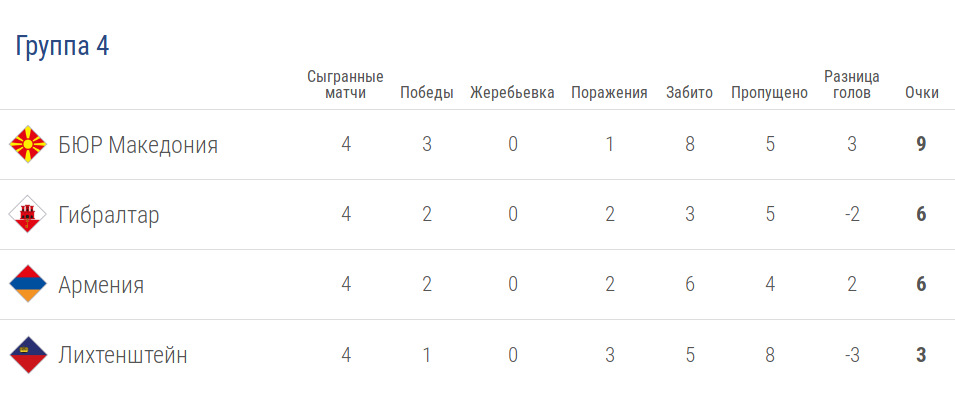The image size is (955, 400).
Task: Click Гибралтар's goal difference -2
Action: point(851,214)
